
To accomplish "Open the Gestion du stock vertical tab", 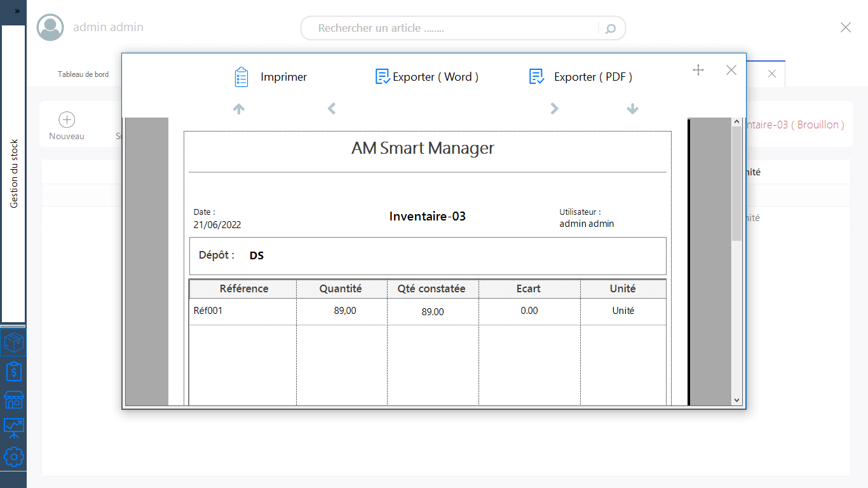I will pyautogui.click(x=13, y=173).
